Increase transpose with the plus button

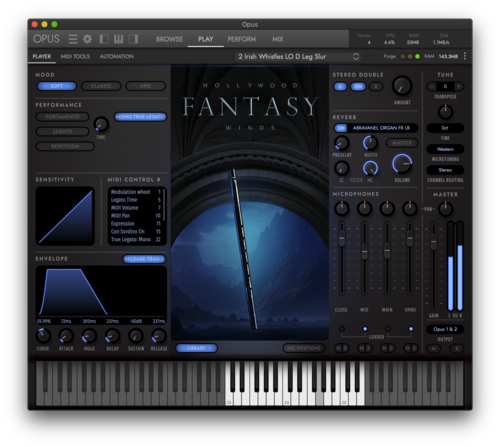tap(459, 87)
